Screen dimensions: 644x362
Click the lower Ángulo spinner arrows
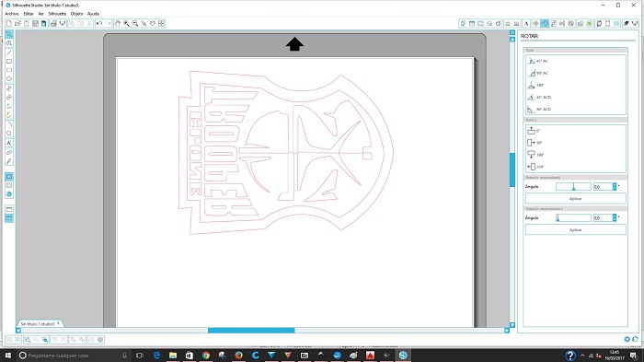tap(615, 218)
